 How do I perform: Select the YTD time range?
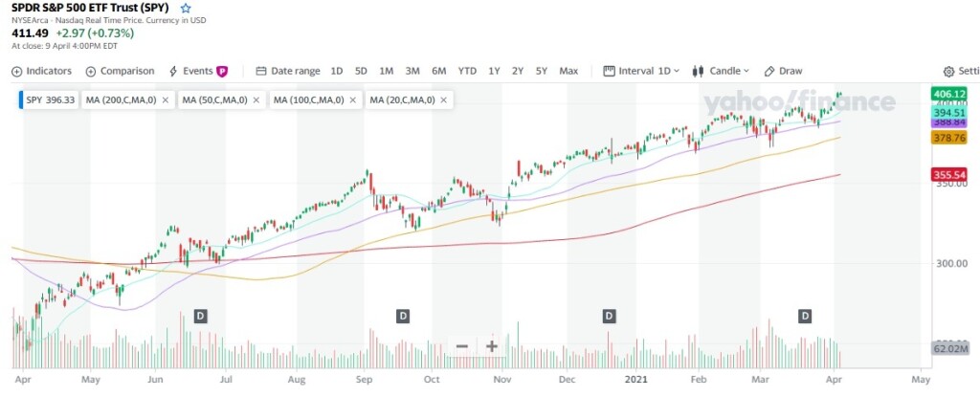[467, 71]
